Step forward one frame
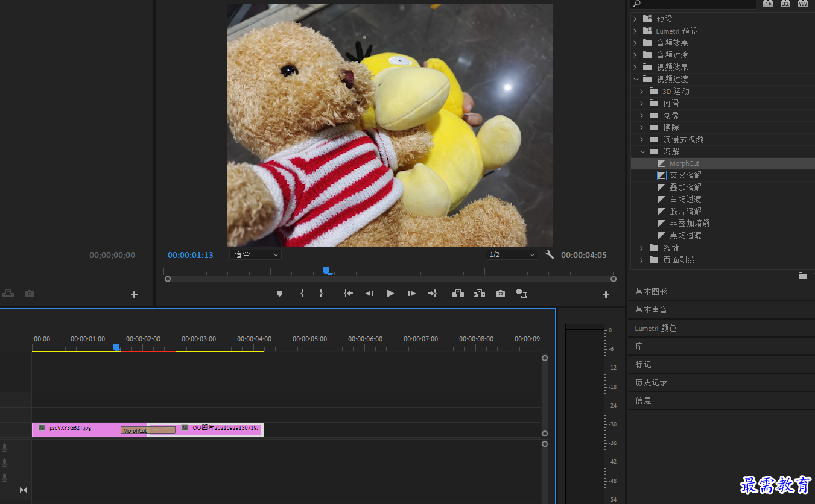 [412, 294]
